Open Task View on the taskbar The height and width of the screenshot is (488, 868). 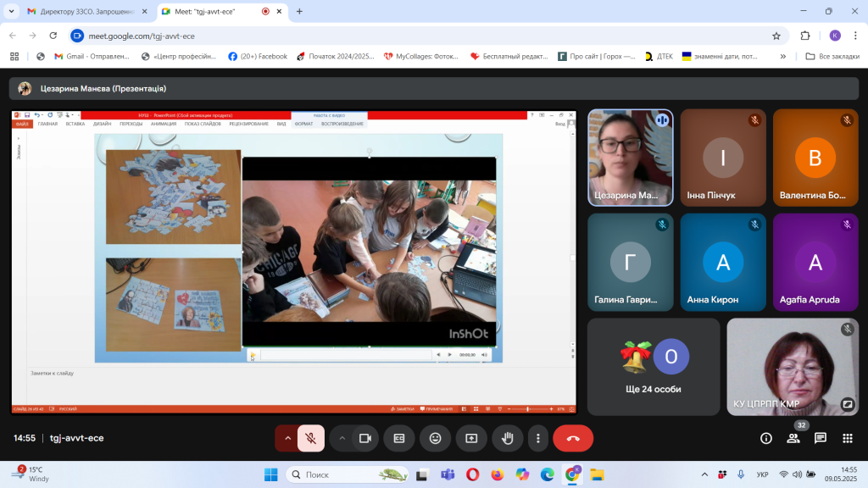pos(422,474)
